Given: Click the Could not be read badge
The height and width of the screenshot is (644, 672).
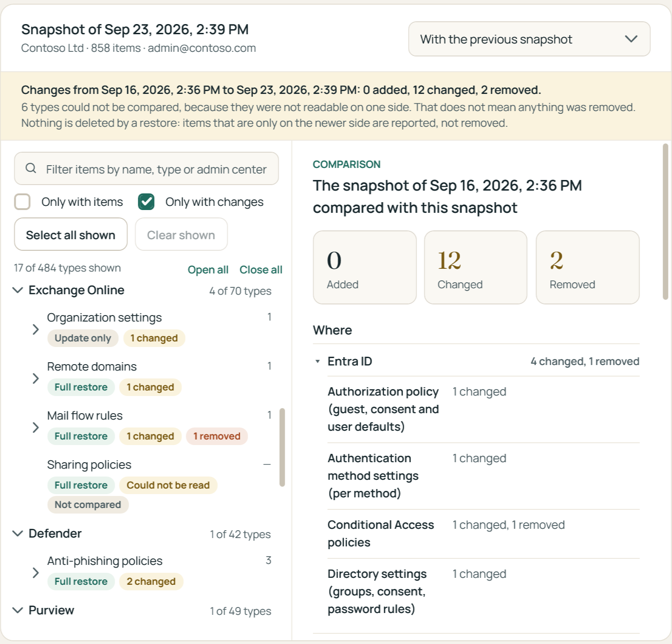Looking at the screenshot, I should [x=168, y=485].
